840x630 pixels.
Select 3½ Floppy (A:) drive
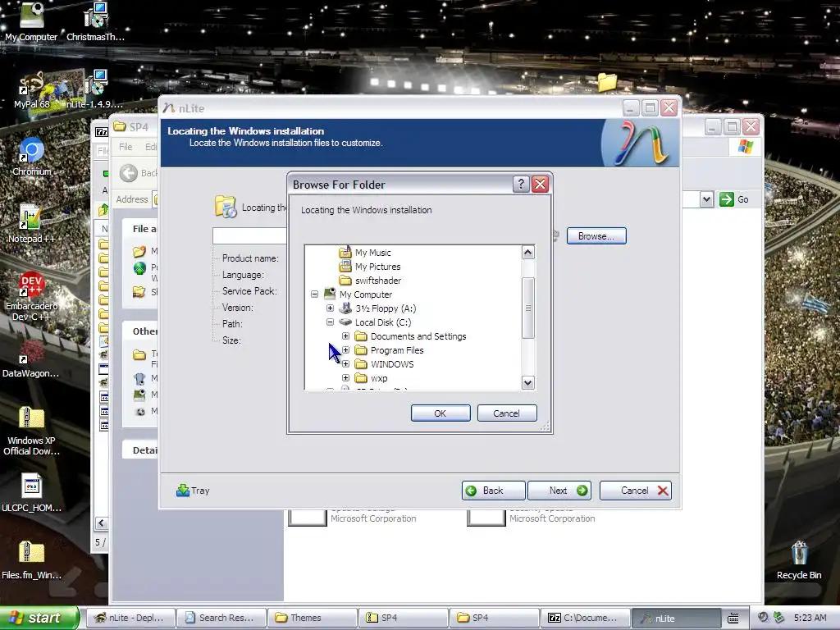[386, 308]
